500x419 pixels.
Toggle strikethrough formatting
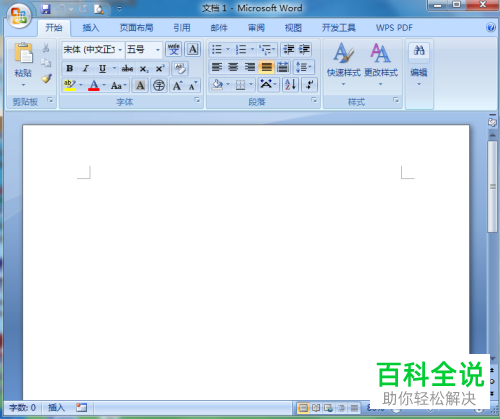pyautogui.click(x=127, y=68)
